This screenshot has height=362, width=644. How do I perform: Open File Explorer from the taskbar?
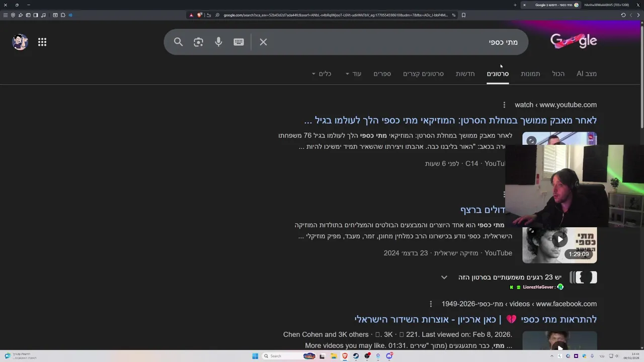333,356
